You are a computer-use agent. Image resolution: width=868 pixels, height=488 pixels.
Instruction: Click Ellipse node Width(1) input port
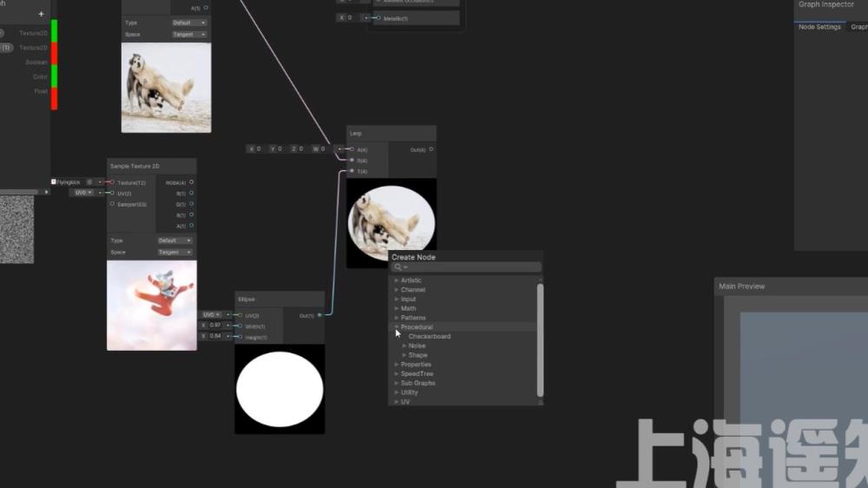(240, 326)
